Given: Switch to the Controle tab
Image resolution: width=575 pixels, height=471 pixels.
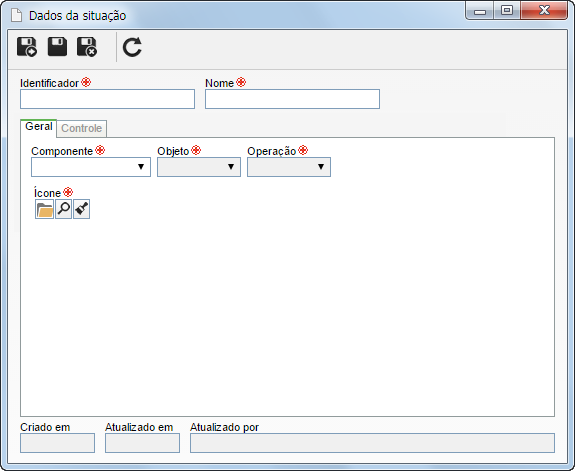Looking at the screenshot, I should [81, 128].
